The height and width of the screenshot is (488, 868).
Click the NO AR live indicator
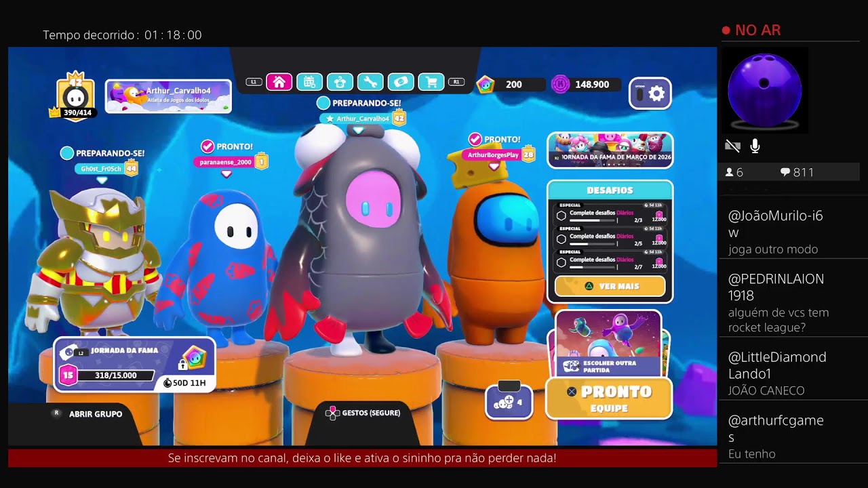coord(751,30)
